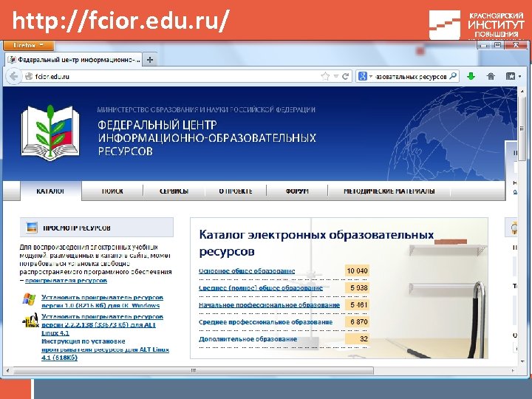Open the Bookmarks menu icon
532x399 pixels.
pyautogui.click(x=511, y=76)
